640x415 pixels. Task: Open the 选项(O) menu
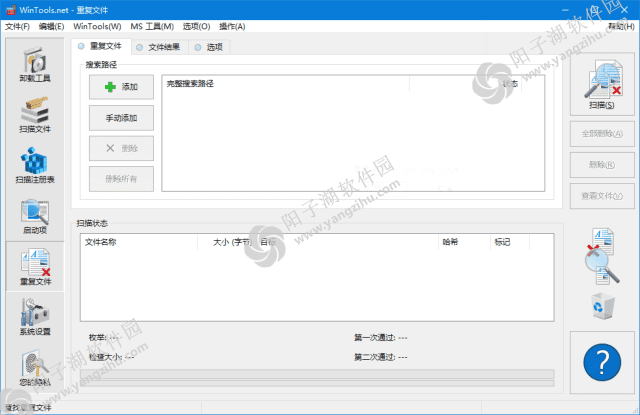tap(196, 27)
